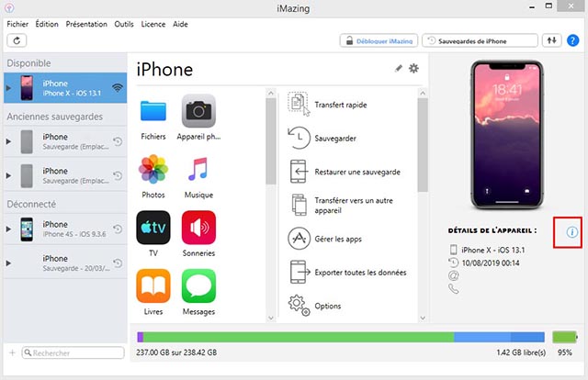Click the device details info icon
Viewport: 588px width, 380px height.
pos(571,232)
